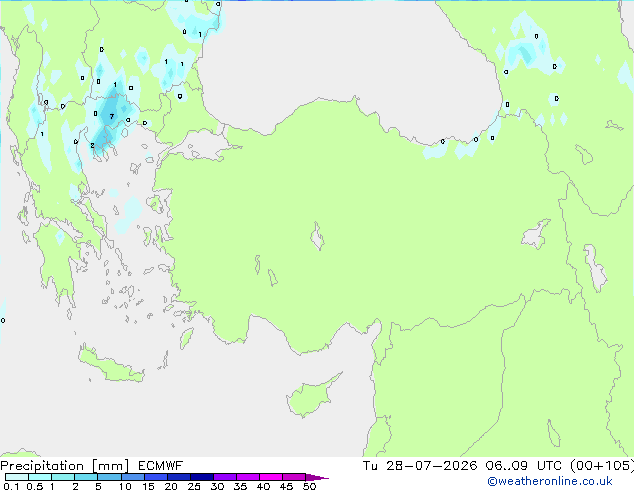Click the '7' precipitation value on the map
The width and height of the screenshot is (634, 490).
coord(112,116)
